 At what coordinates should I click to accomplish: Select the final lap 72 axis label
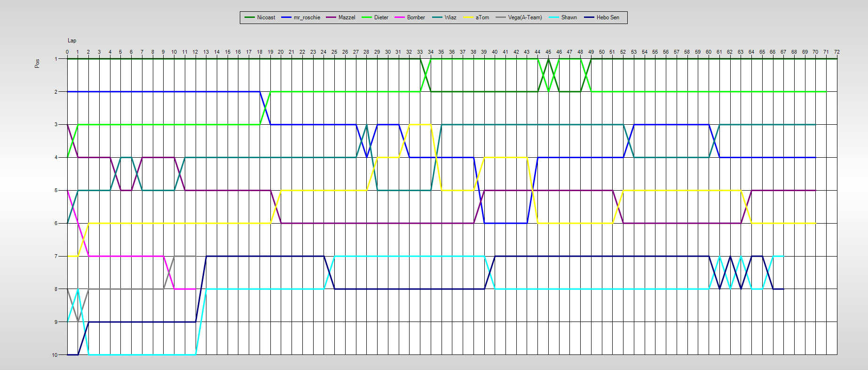(x=837, y=52)
